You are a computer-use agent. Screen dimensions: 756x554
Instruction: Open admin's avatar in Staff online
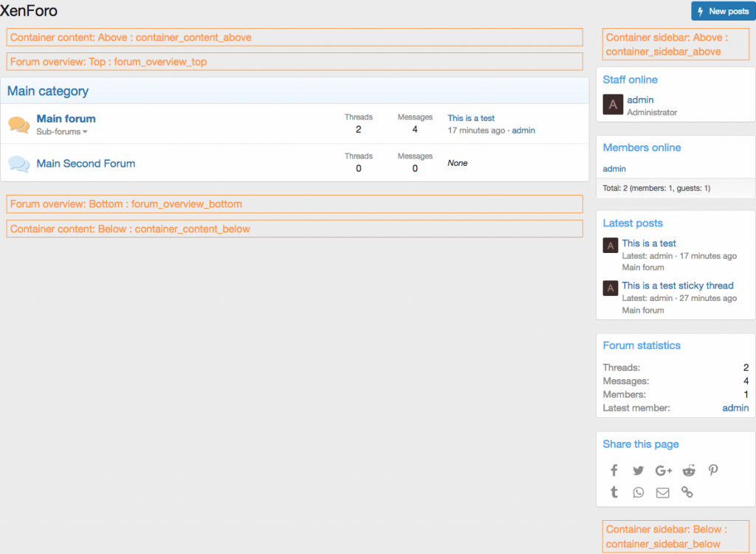point(612,105)
